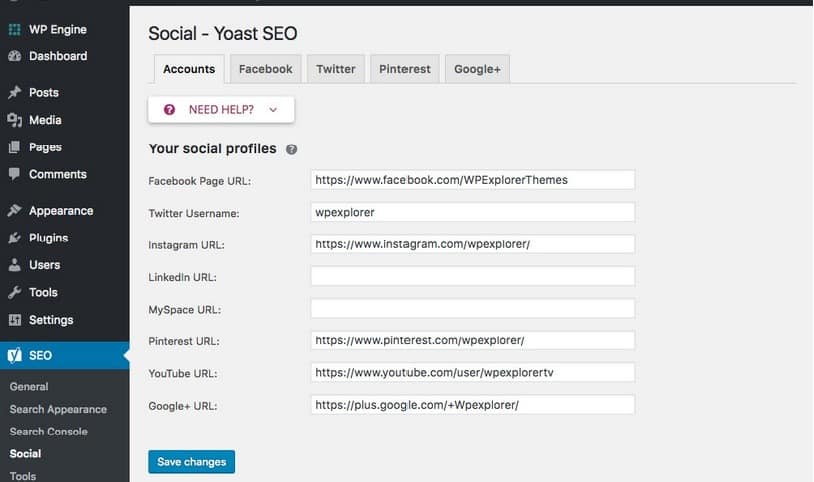Screen dimensions: 814x482
Task: Switch to the Accounts tab
Action: (189, 69)
